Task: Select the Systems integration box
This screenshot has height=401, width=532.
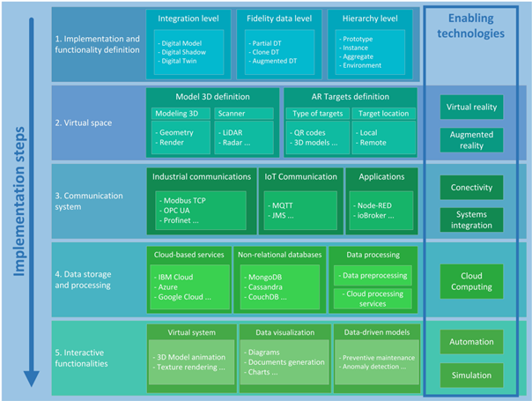Action: [471, 219]
